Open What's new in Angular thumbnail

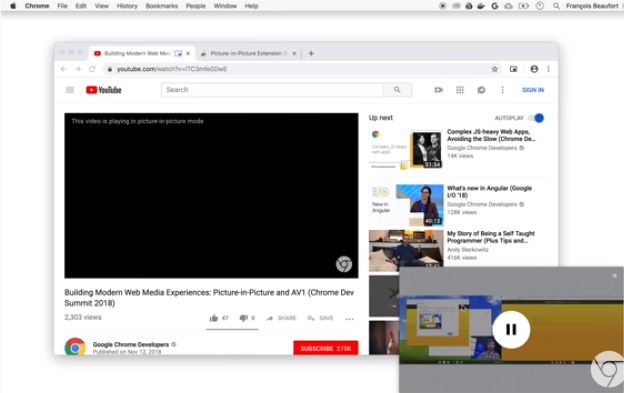tap(406, 205)
